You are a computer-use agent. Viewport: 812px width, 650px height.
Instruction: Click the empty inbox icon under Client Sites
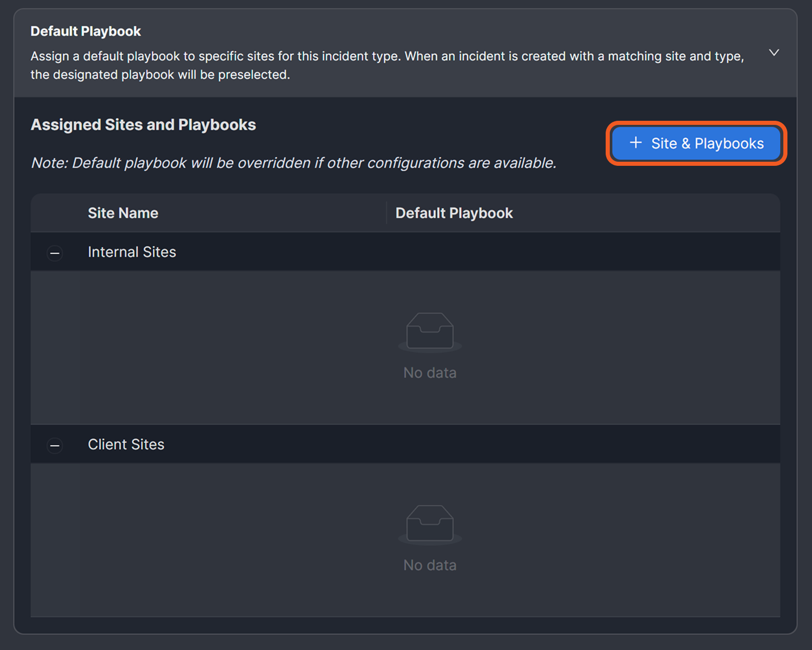(430, 524)
